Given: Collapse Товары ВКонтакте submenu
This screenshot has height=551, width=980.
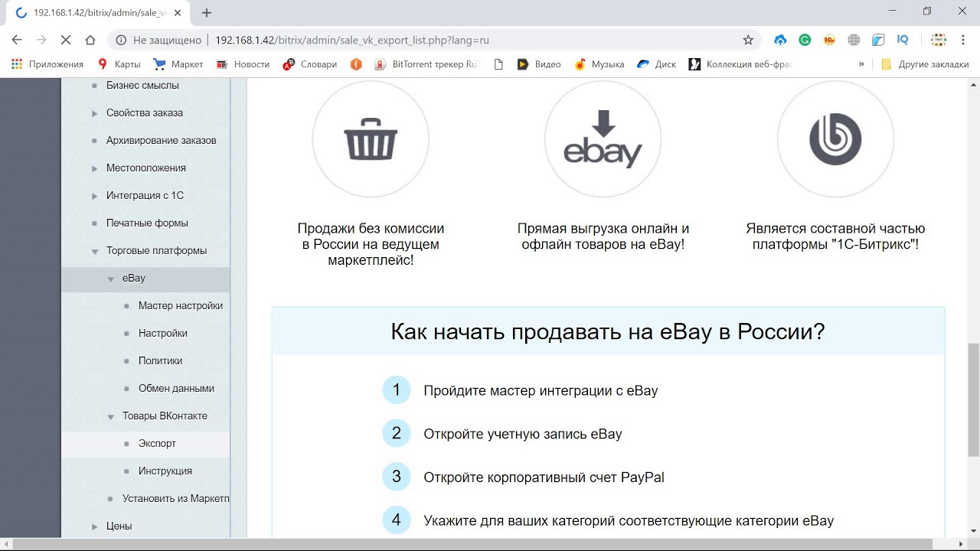Looking at the screenshot, I should click(x=111, y=416).
